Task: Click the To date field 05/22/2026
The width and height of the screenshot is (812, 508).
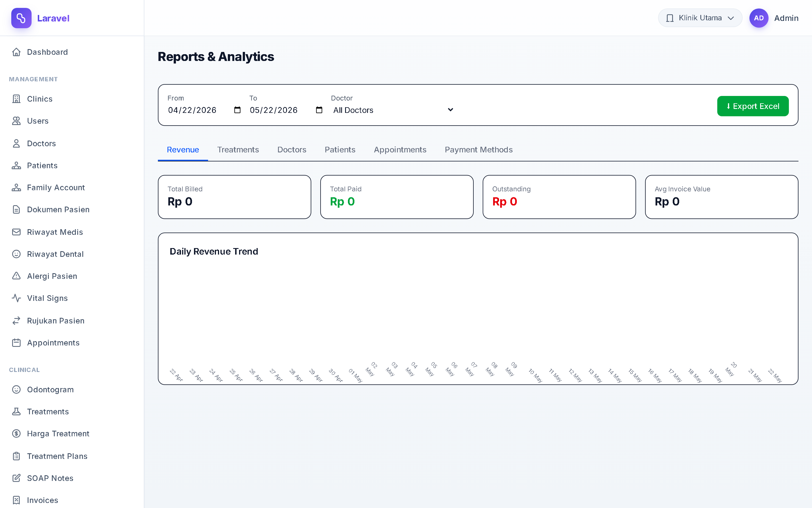Action: pos(286,110)
